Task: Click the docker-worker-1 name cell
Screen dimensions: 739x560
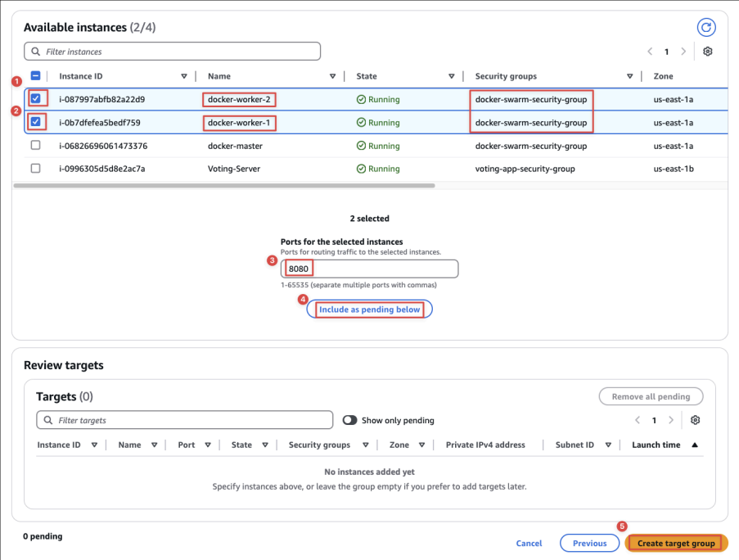Action: pyautogui.click(x=239, y=123)
